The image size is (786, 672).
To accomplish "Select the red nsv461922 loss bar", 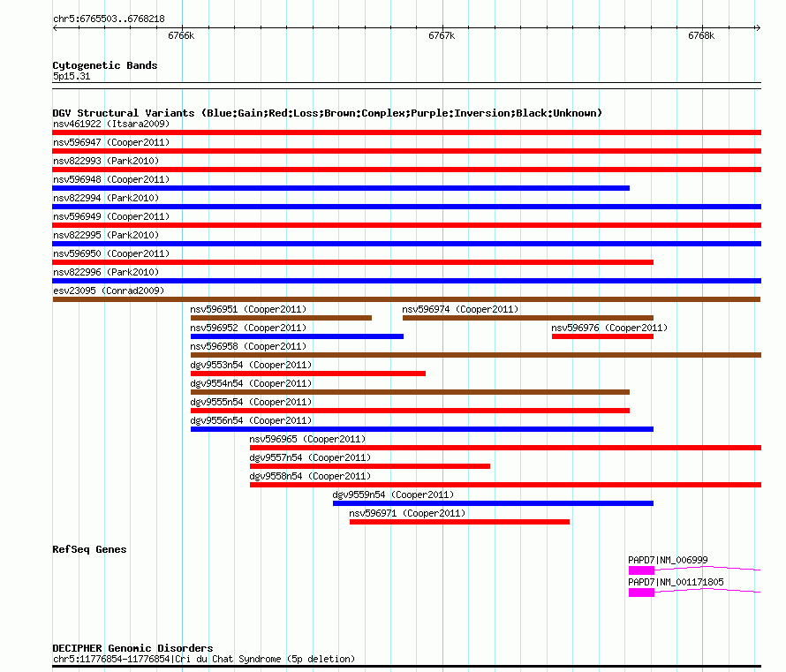I will tap(406, 132).
